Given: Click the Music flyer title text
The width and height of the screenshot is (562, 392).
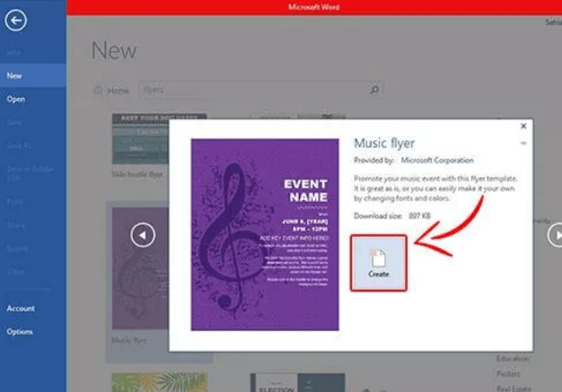Looking at the screenshot, I should (384, 143).
